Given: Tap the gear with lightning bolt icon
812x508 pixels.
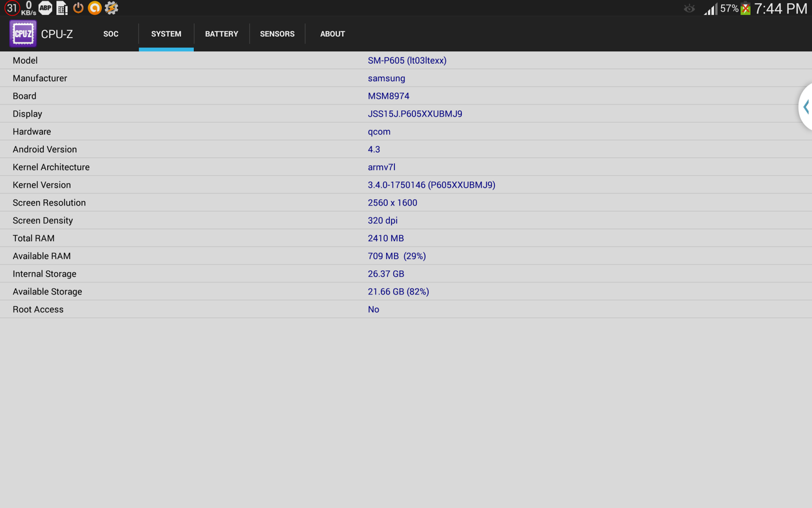Looking at the screenshot, I should click(x=112, y=8).
